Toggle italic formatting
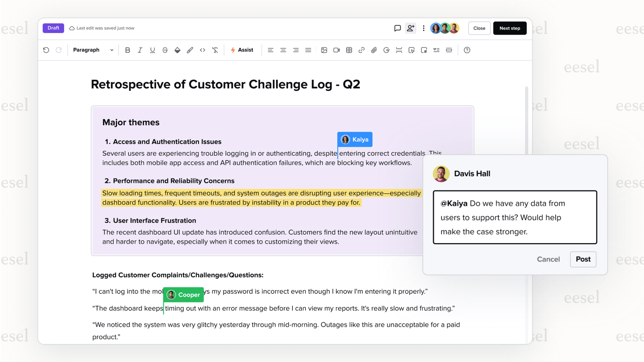 click(140, 50)
